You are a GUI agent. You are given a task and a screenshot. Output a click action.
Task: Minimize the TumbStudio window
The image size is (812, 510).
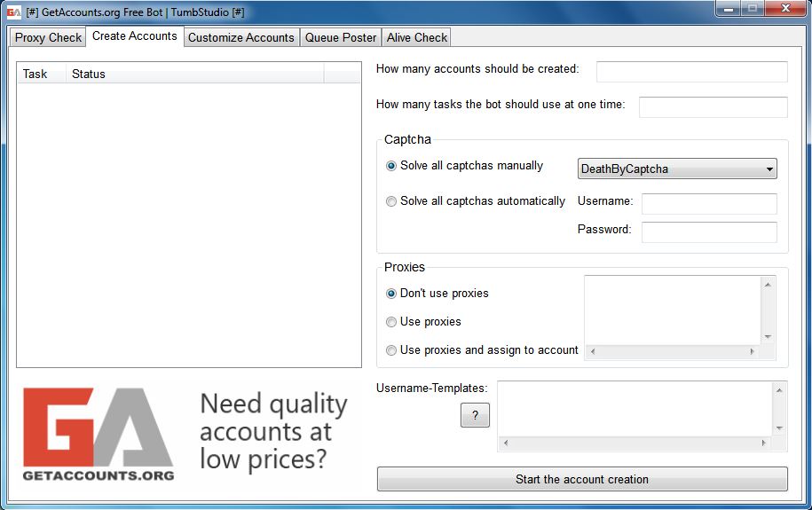[x=728, y=9]
